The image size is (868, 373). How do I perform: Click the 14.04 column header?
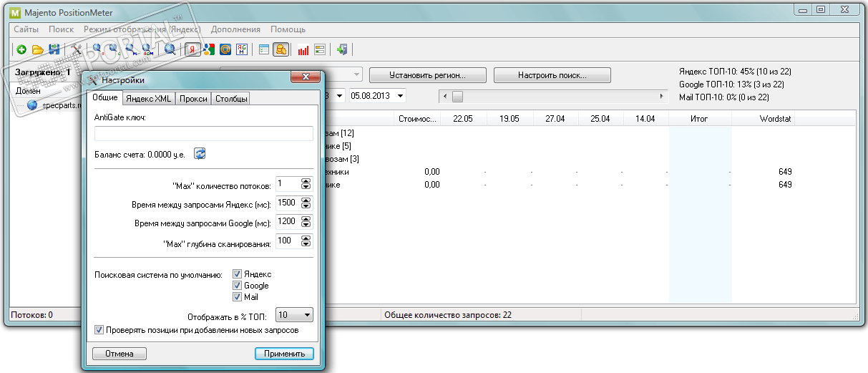(645, 119)
